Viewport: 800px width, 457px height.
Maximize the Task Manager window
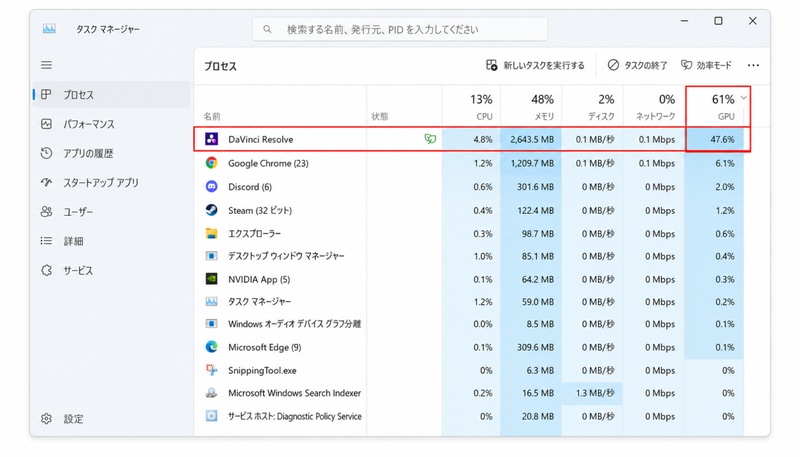coord(718,21)
